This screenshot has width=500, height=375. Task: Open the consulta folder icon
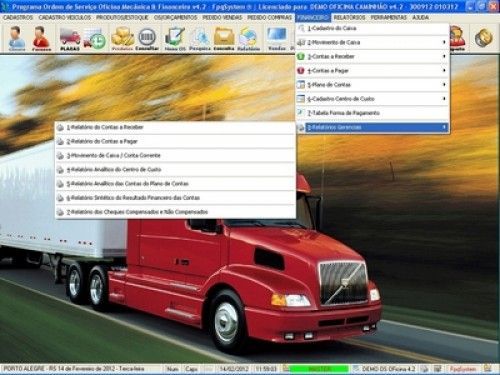[x=224, y=39]
